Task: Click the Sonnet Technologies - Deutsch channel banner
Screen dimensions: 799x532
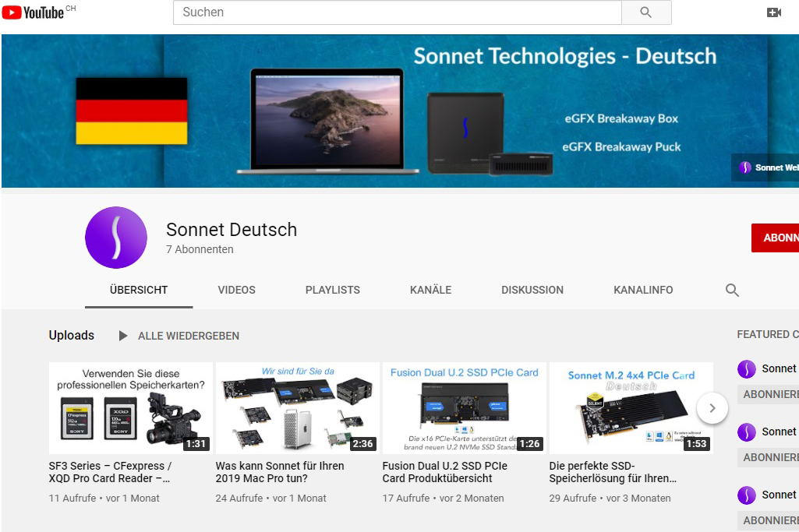Action: [x=400, y=111]
